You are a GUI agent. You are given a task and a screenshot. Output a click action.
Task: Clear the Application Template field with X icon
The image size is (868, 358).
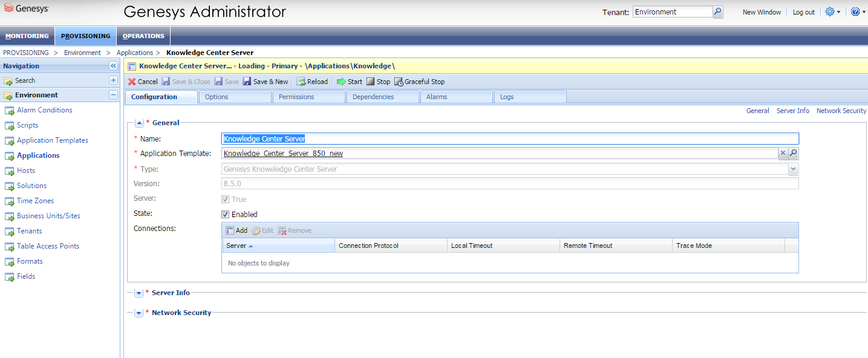tap(783, 154)
